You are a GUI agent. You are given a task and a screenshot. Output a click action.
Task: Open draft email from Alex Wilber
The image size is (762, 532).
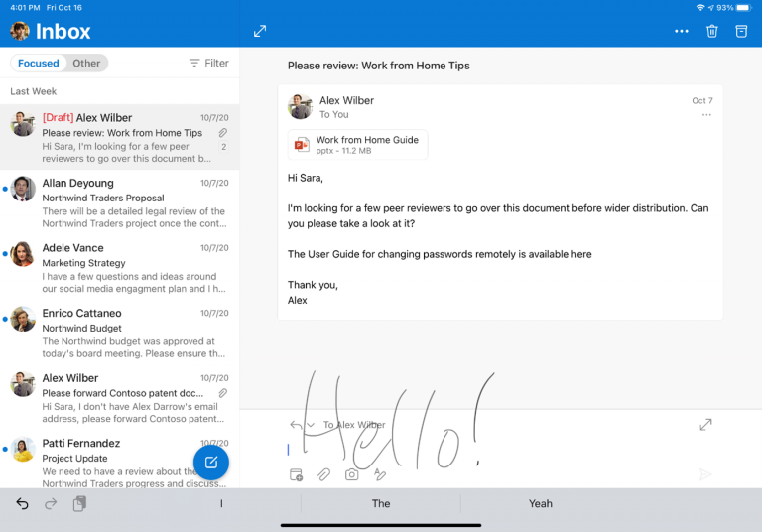tap(119, 137)
